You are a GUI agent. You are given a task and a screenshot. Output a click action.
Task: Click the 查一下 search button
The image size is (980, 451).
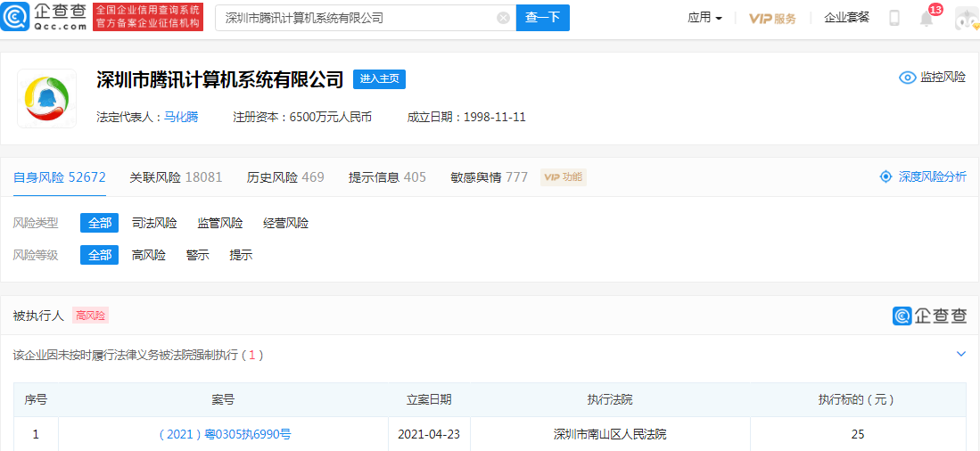542,18
